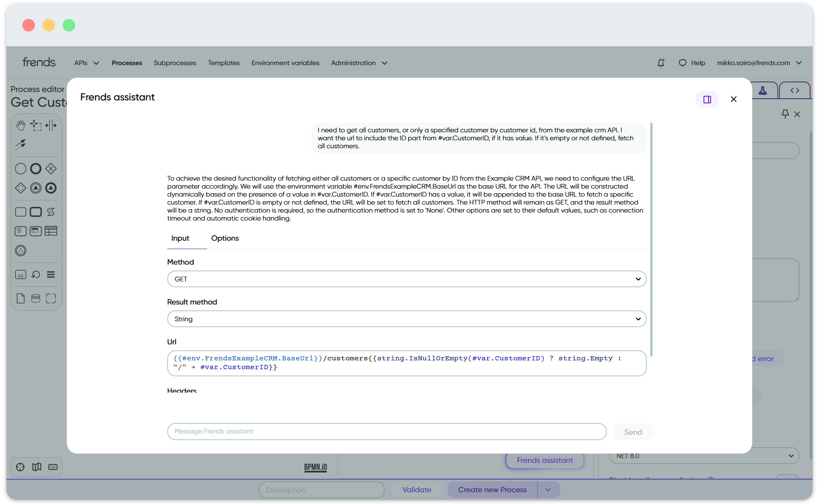This screenshot has height=504, width=819.
Task: Switch to the Options tab
Action: 225,238
